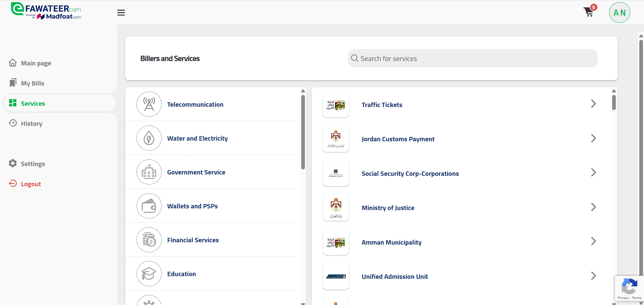The height and width of the screenshot is (305, 644).
Task: Open History in the sidebar
Action: point(32,124)
